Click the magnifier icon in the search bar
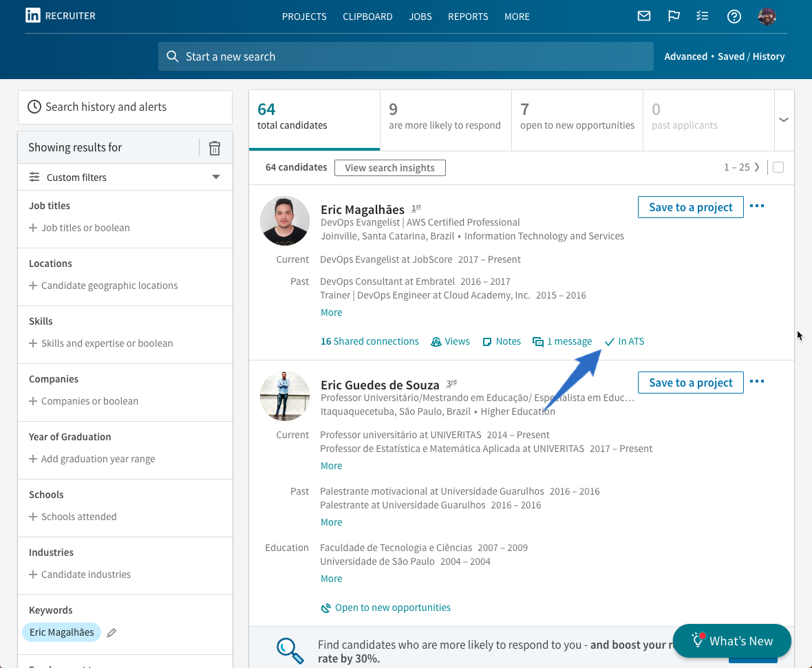 click(173, 56)
